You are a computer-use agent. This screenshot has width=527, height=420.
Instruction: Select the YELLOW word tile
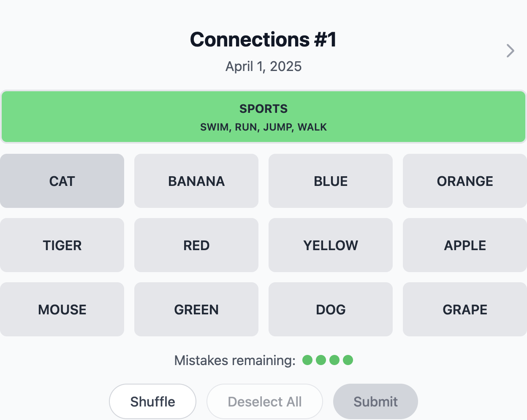[331, 245]
